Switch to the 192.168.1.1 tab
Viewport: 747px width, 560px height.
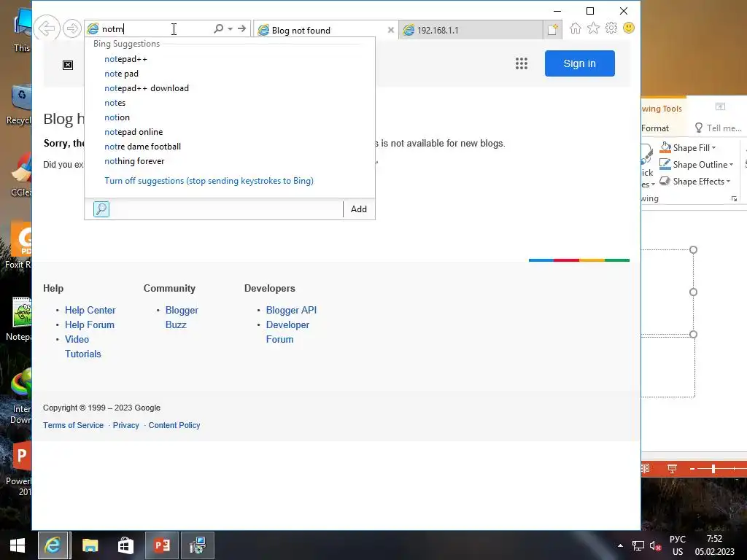pos(471,30)
